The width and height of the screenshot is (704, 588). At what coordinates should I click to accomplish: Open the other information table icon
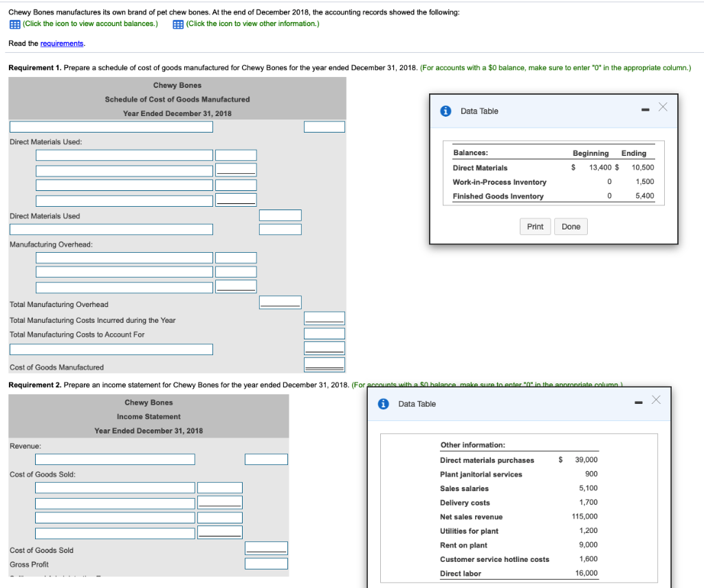point(178,24)
